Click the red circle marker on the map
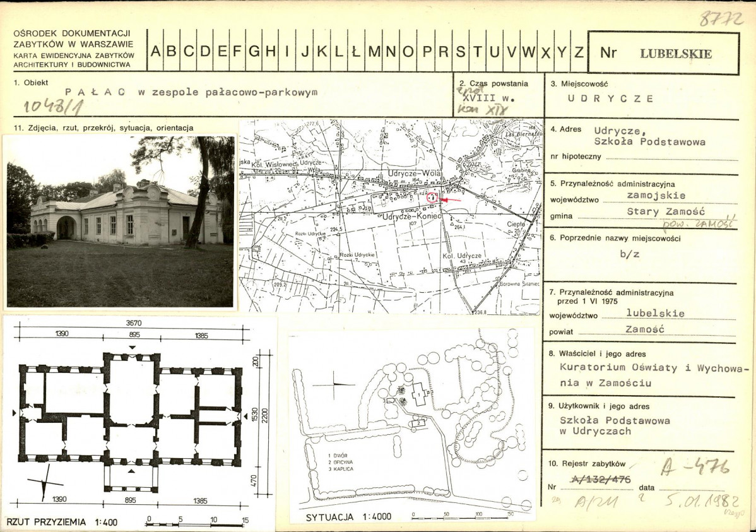 click(432, 196)
